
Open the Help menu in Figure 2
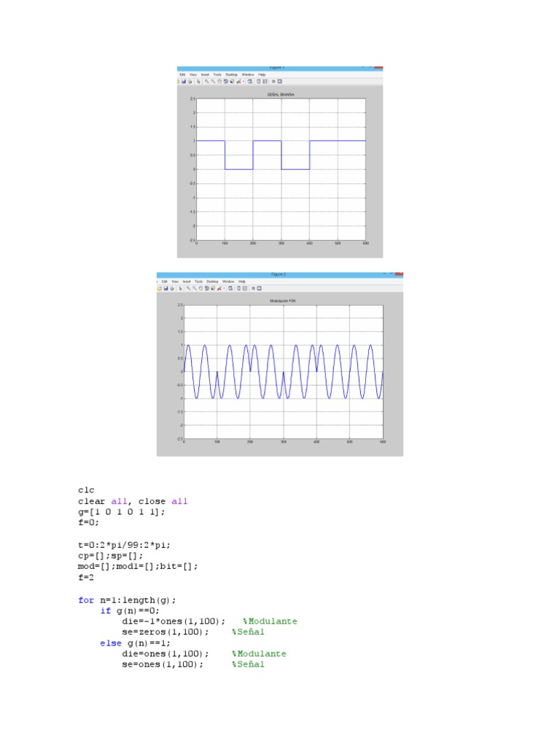point(242,282)
